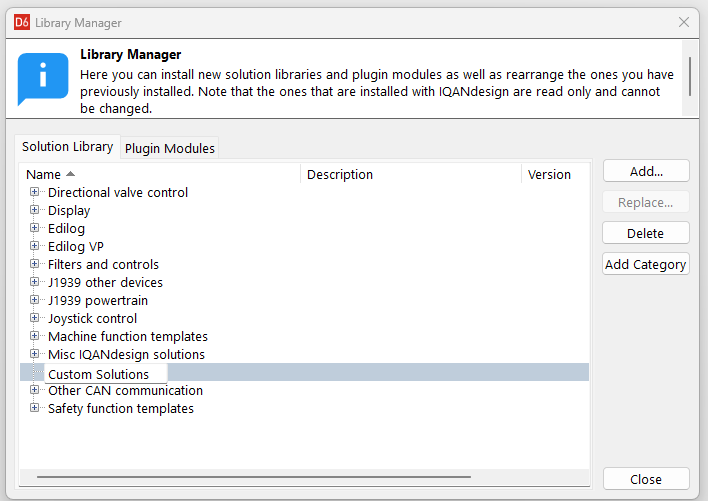Screen dimensions: 708x501
Task: Click the Description column header
Action: coord(411,174)
